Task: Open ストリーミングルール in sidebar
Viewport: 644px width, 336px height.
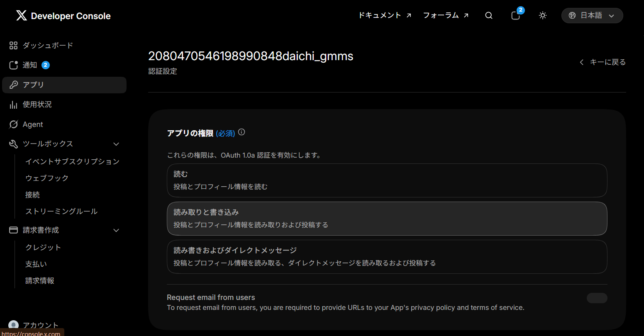Action: point(61,211)
